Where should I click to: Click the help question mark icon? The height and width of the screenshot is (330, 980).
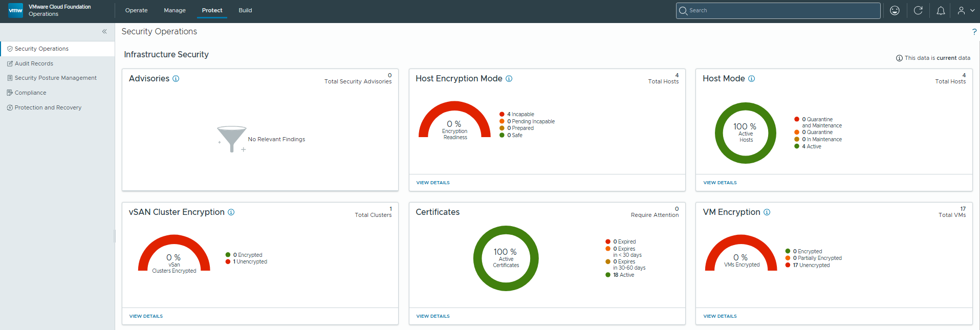point(974,32)
